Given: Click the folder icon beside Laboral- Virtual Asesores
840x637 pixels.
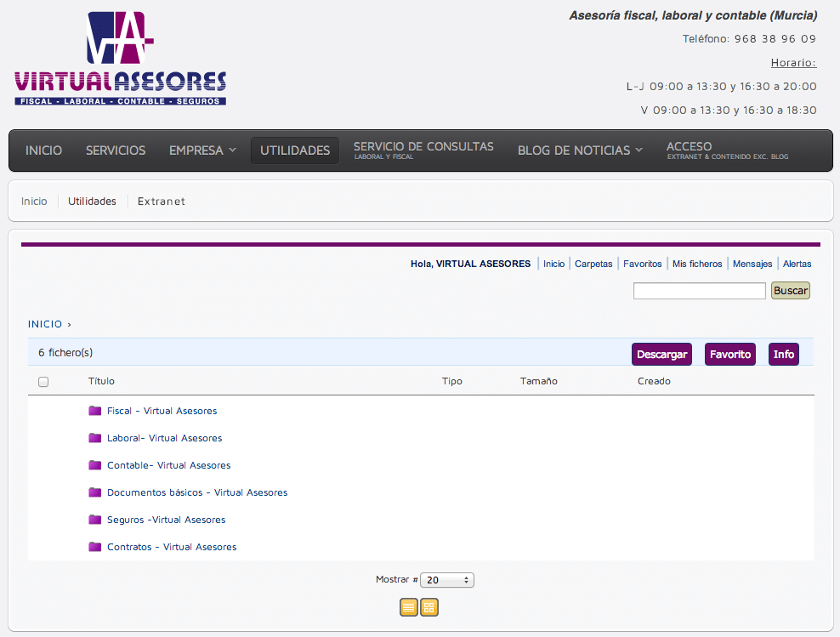Looking at the screenshot, I should [95, 438].
